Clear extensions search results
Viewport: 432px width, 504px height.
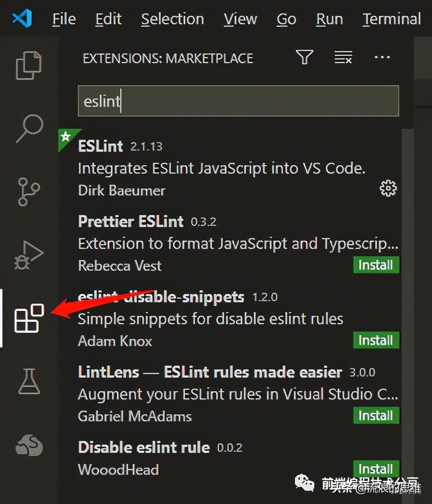click(x=343, y=57)
